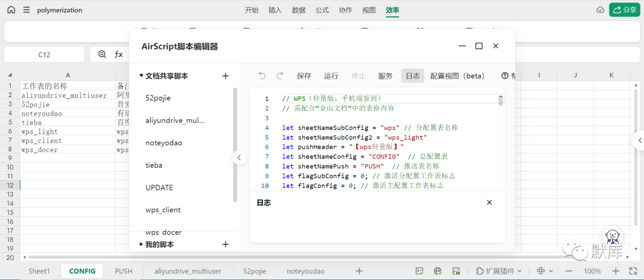Image resolution: width=644 pixels, height=280 pixels.
Task: Add a new shared document script
Action: pos(225,76)
